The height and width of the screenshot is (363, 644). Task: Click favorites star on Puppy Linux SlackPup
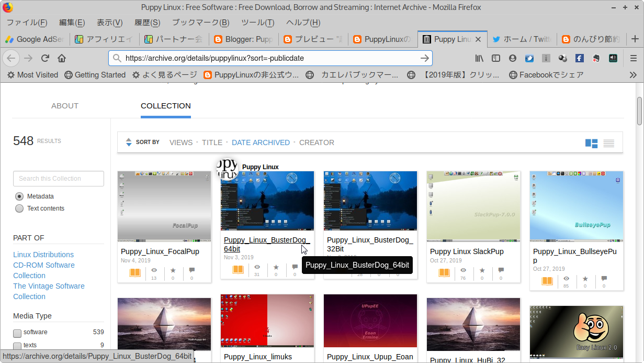(482, 270)
